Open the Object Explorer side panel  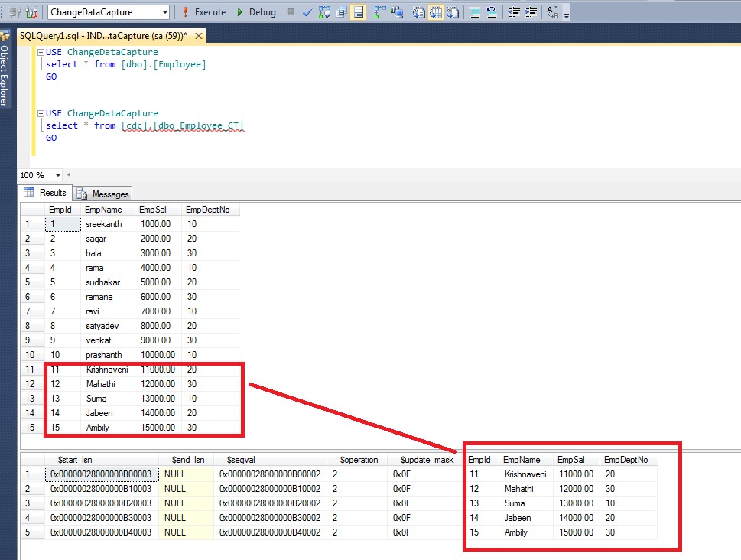click(x=4, y=73)
